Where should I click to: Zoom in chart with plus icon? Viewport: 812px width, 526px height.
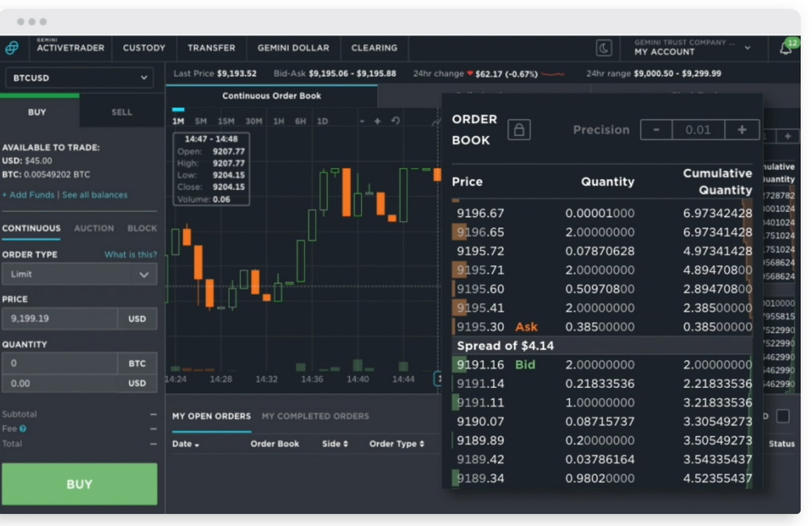(x=377, y=121)
